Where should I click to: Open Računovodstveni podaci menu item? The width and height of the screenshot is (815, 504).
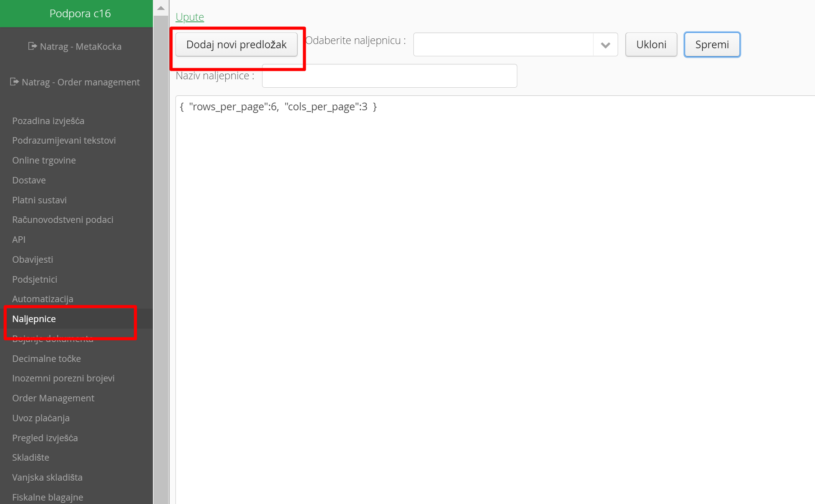63,219
